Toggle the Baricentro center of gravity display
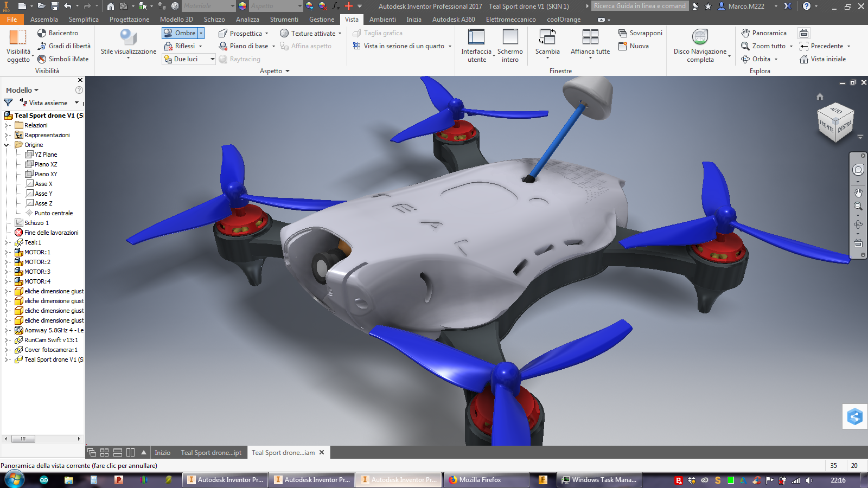 tap(58, 33)
